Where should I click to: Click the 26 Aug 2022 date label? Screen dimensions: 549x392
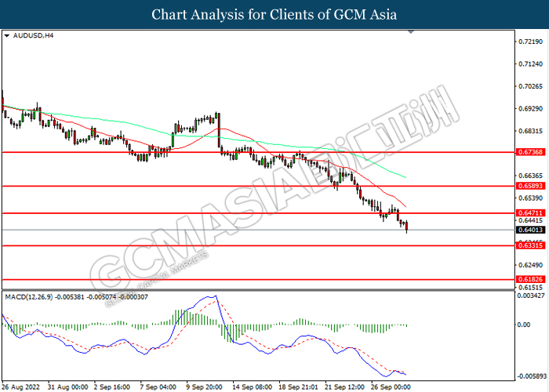(20, 387)
